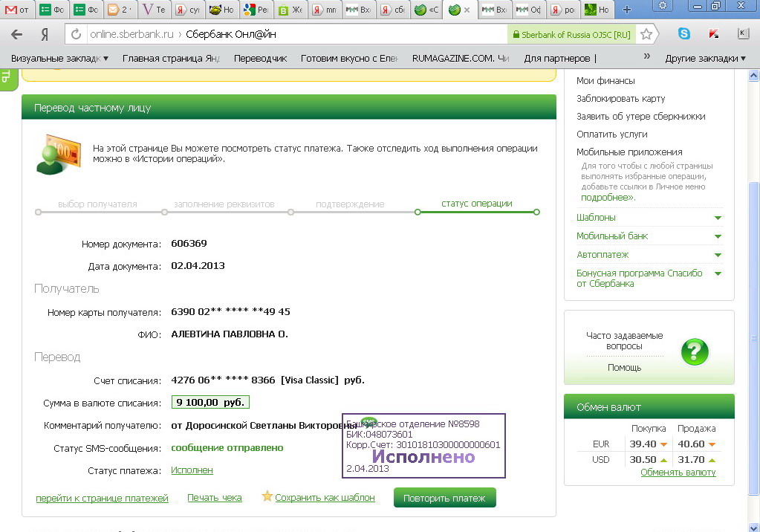Open a new browser tab

click(x=627, y=10)
